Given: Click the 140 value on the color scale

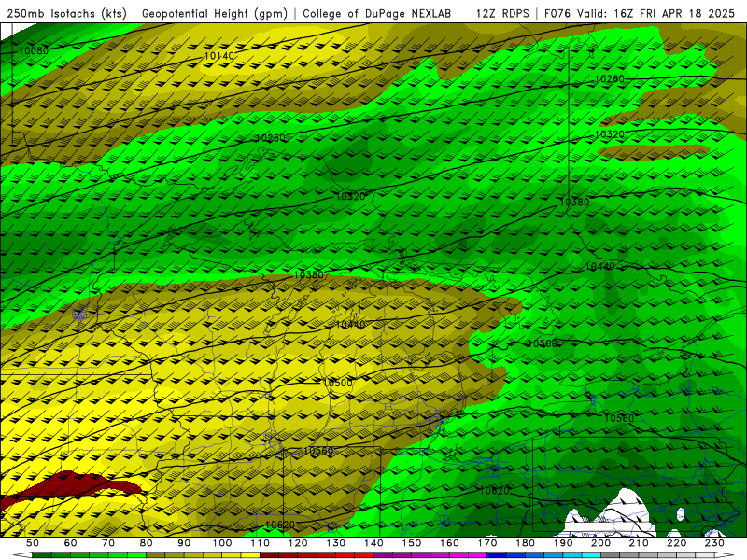Looking at the screenshot, I should click(373, 543).
